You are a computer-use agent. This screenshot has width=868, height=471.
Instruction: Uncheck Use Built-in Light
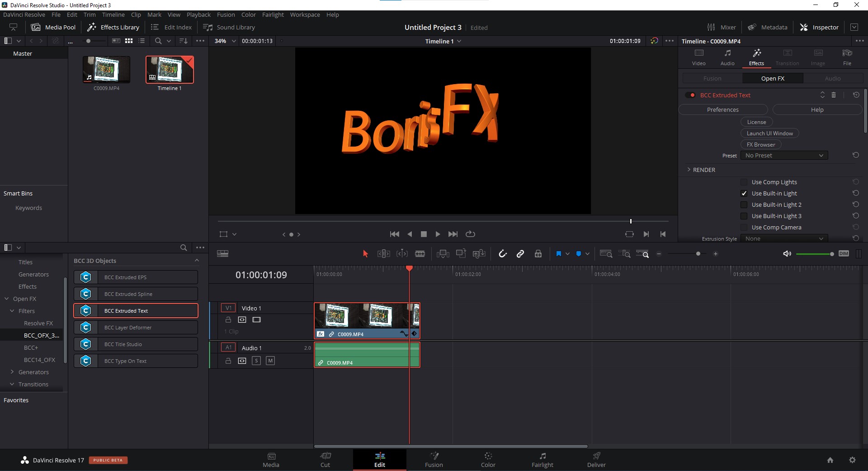(744, 194)
